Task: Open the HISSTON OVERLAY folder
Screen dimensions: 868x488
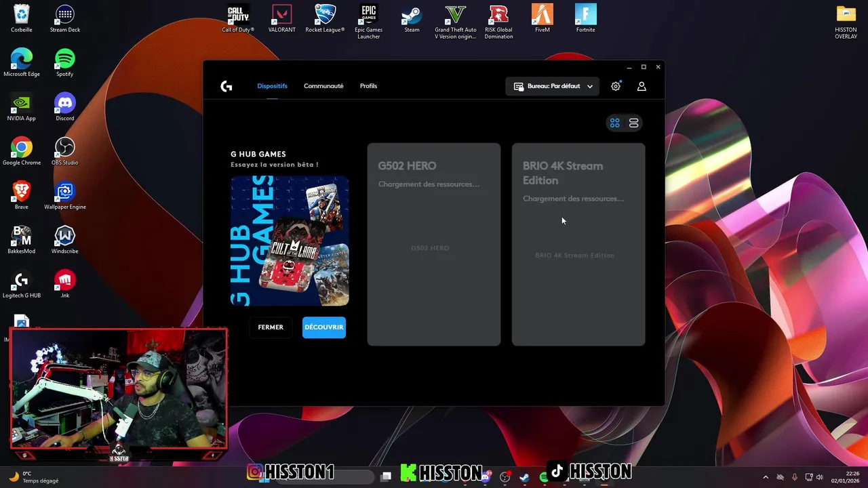Action: tap(846, 22)
